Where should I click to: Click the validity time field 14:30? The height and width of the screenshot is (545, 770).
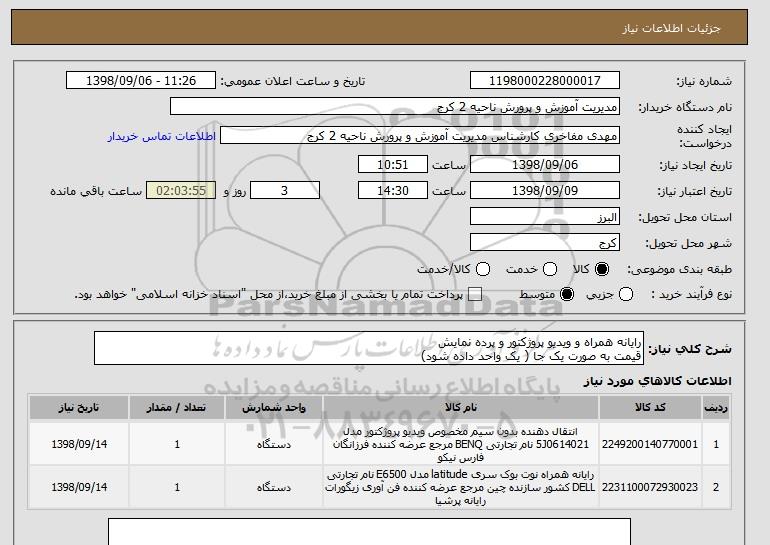point(393,191)
